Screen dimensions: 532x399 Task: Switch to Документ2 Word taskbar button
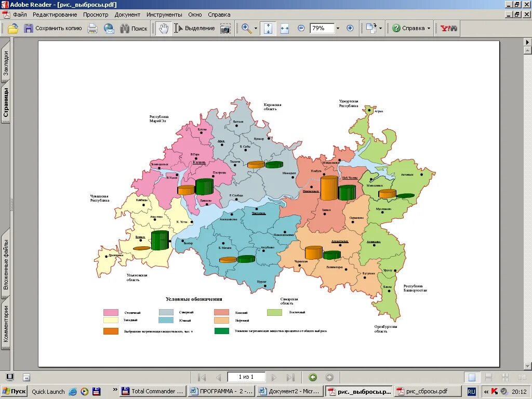pyautogui.click(x=290, y=391)
